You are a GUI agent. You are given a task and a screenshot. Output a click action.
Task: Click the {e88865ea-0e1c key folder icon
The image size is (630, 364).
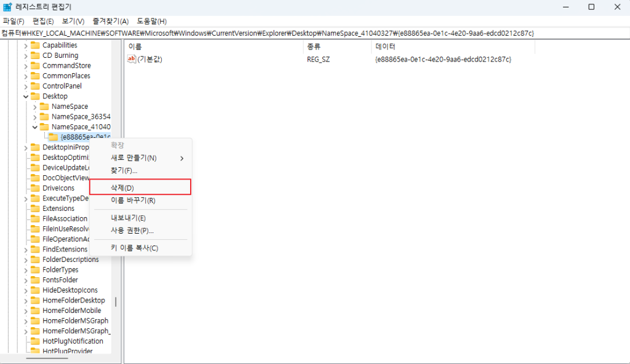(x=54, y=137)
